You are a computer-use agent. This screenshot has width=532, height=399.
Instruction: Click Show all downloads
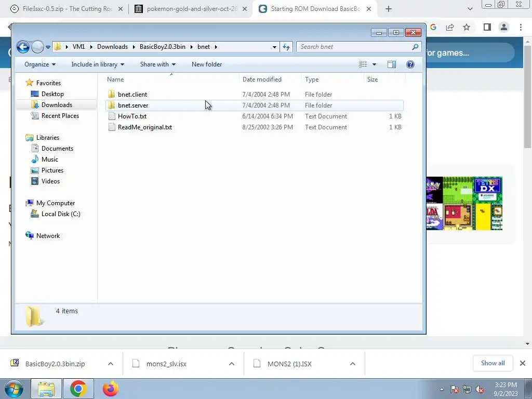[493, 363]
